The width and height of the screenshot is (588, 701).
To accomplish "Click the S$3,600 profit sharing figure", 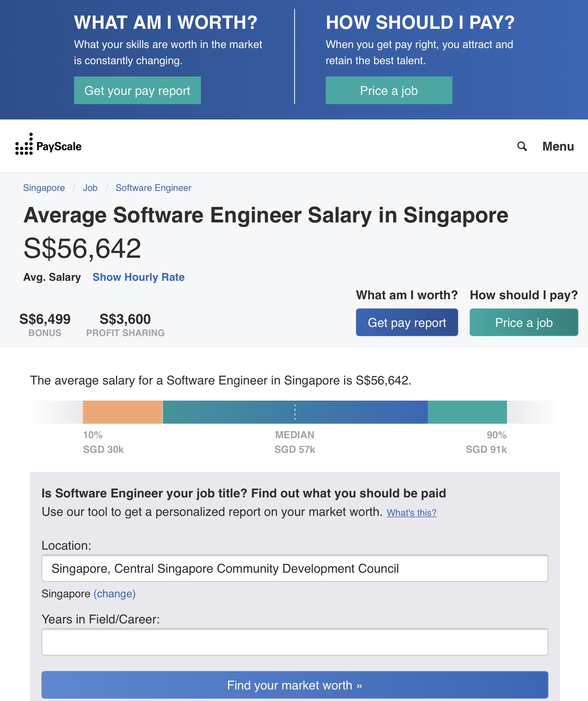I will 125,319.
